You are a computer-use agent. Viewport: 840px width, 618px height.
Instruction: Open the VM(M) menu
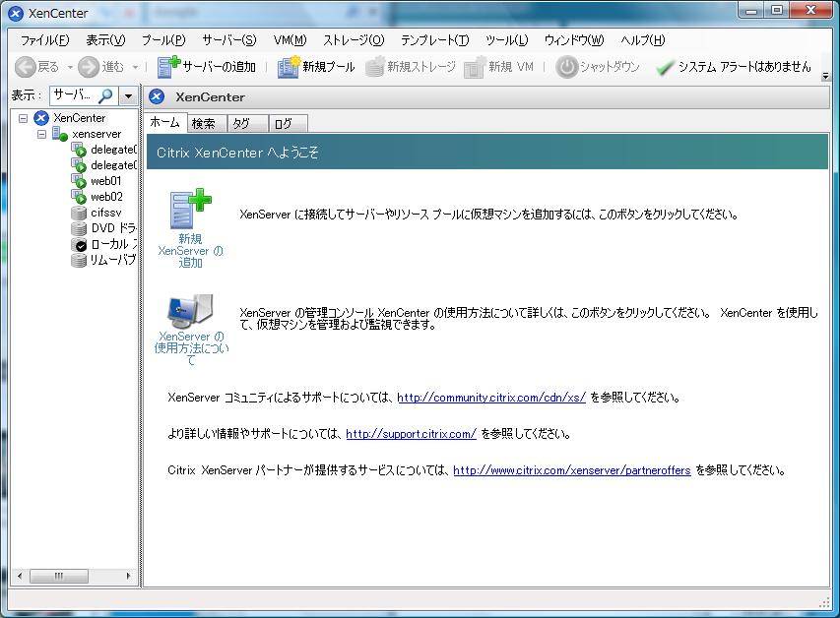pyautogui.click(x=290, y=40)
